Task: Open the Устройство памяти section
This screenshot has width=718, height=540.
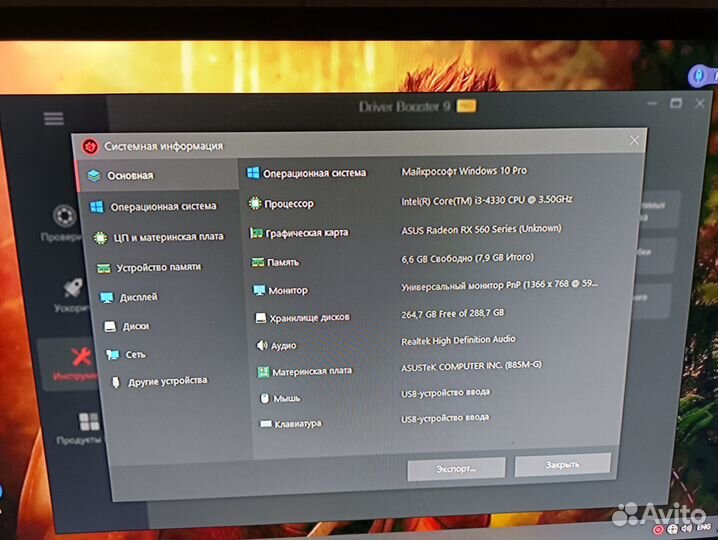Action: [x=157, y=267]
